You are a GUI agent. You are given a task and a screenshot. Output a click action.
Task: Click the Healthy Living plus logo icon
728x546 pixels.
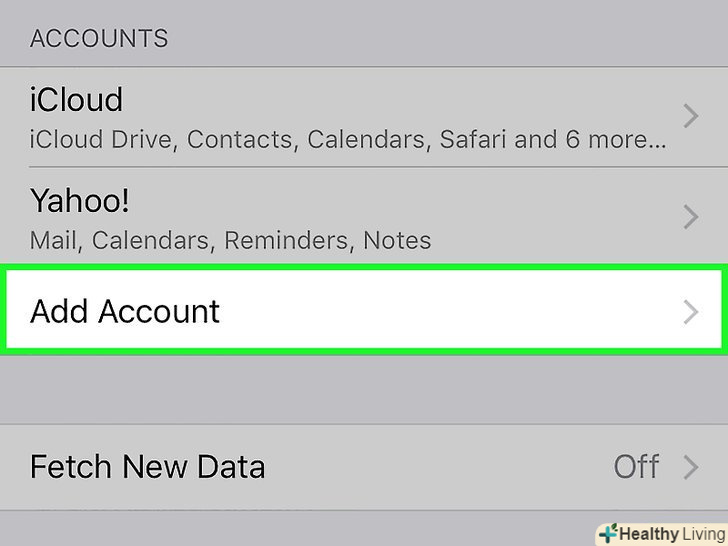(606, 533)
